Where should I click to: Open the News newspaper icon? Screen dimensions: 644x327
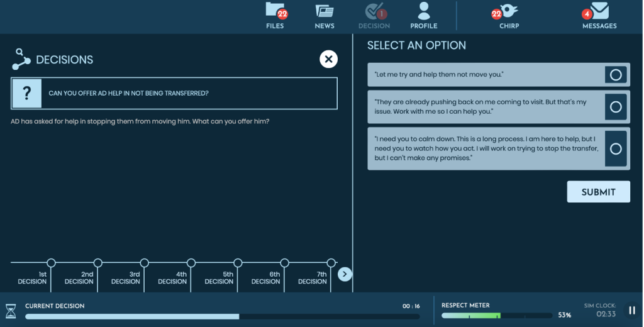coord(325,11)
